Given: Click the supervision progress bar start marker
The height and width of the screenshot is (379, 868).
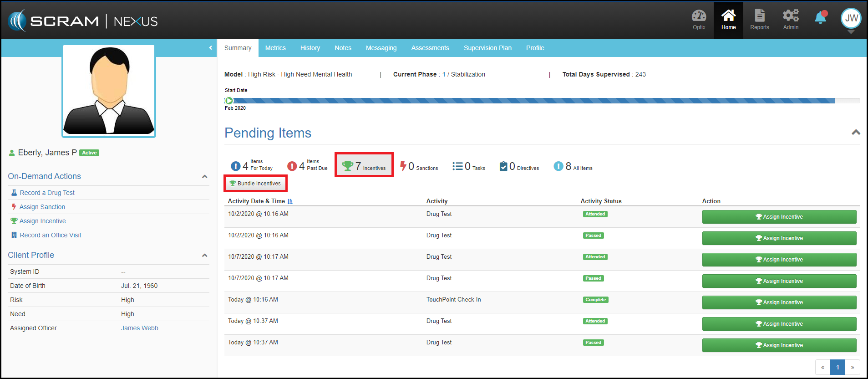Looking at the screenshot, I should pyautogui.click(x=229, y=101).
